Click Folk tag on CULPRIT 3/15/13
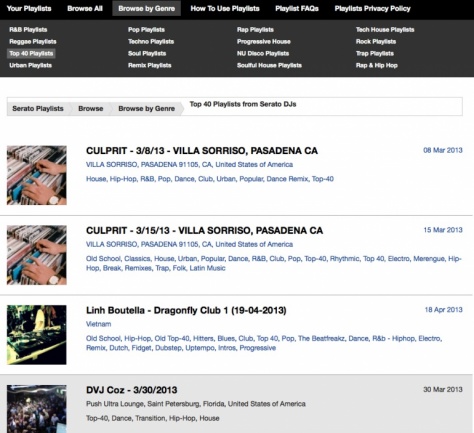This screenshot has height=433, width=474. (x=179, y=268)
